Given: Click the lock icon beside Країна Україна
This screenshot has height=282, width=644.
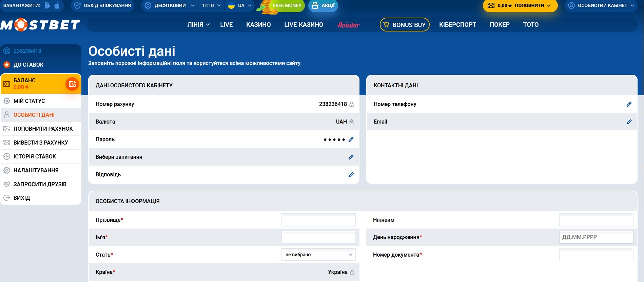Looking at the screenshot, I should pyautogui.click(x=352, y=272).
